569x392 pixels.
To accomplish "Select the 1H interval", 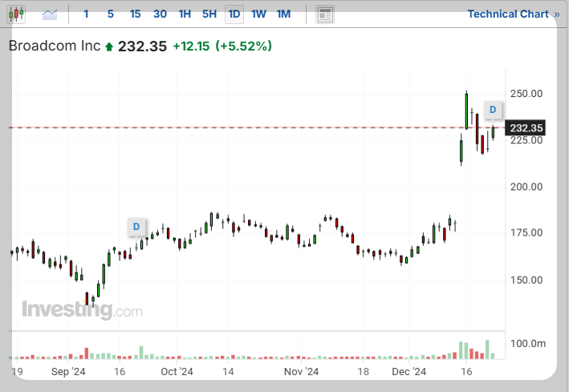I will 185,14.
